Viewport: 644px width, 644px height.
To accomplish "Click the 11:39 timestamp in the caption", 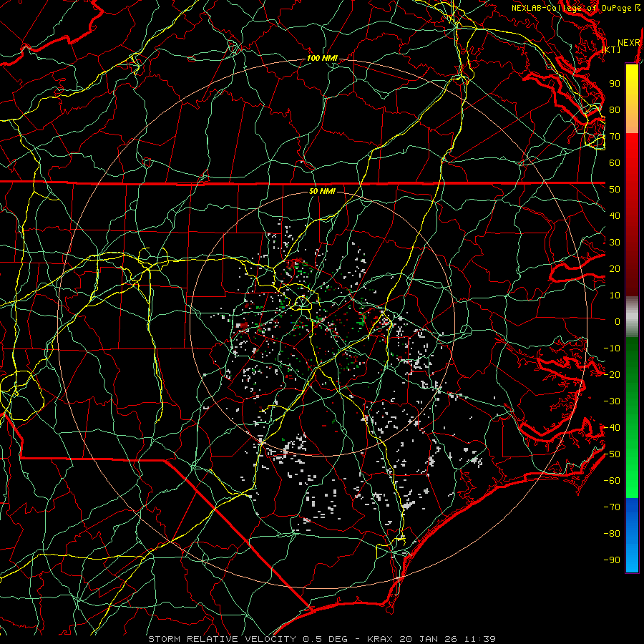I will pyautogui.click(x=479, y=639).
